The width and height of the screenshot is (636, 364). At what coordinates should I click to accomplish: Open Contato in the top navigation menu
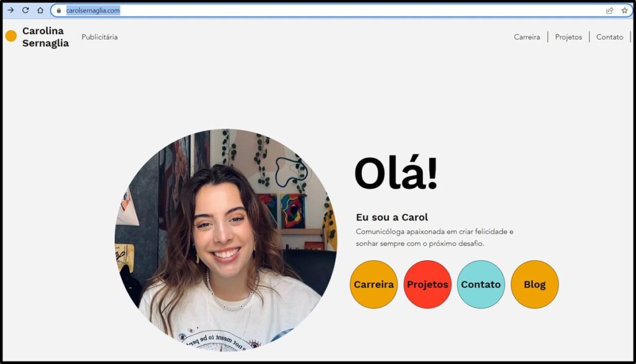pos(609,37)
